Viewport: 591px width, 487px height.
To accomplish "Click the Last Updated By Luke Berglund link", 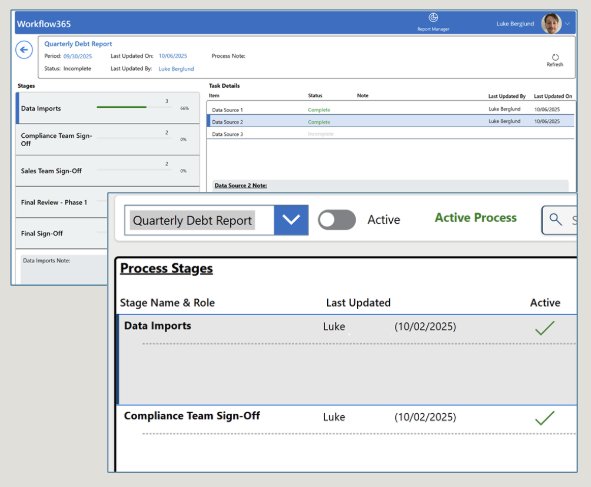I will click(x=176, y=69).
